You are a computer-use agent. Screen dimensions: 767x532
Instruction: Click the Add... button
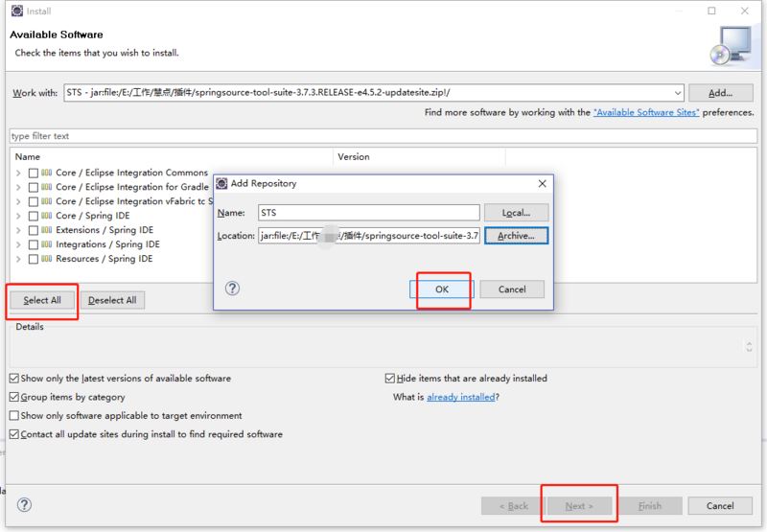click(721, 93)
